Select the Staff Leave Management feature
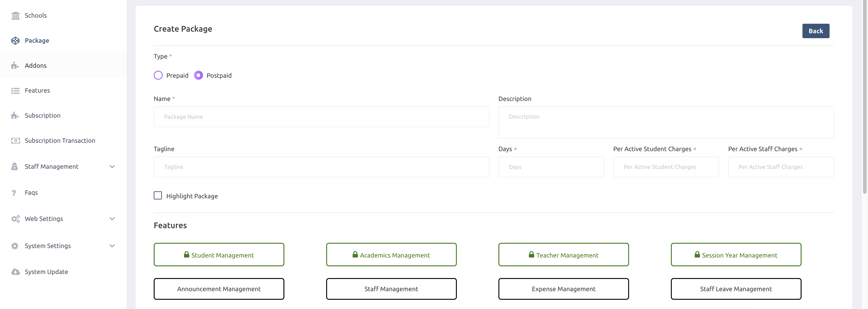The height and width of the screenshot is (309, 868). pyautogui.click(x=736, y=289)
